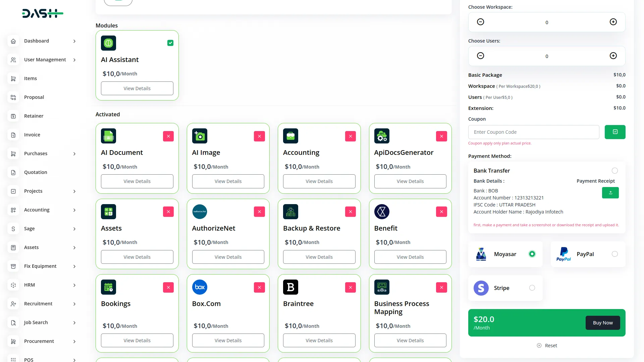Choose Bank Transfer radio button
Viewport: 644px width, 362px height.
[614, 171]
